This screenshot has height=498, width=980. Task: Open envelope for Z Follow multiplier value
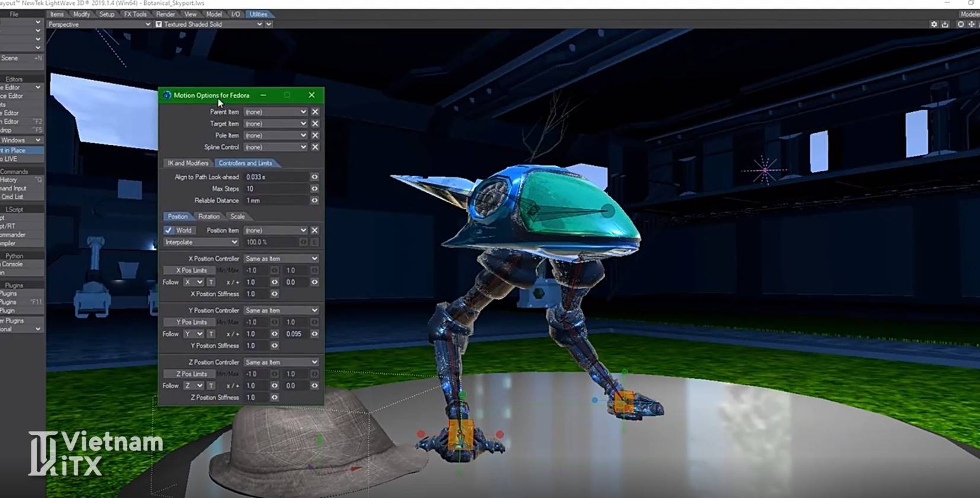click(275, 385)
